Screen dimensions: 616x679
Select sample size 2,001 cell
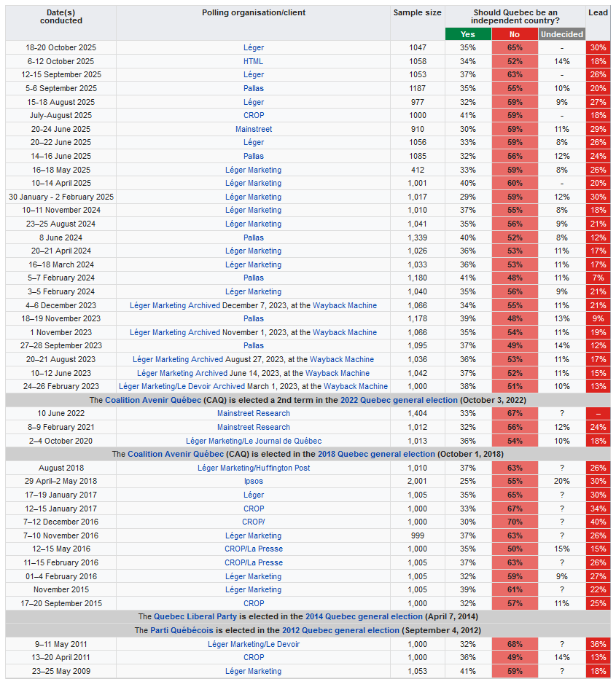click(x=418, y=481)
